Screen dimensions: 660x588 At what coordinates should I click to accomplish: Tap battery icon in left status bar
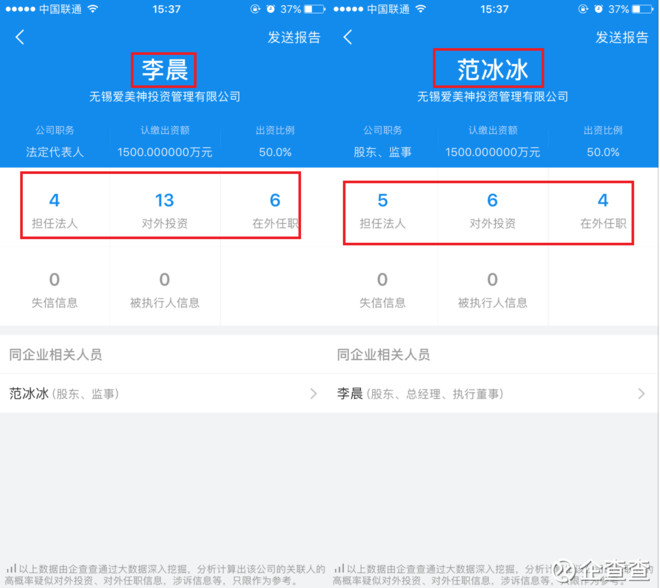pyautogui.click(x=315, y=9)
